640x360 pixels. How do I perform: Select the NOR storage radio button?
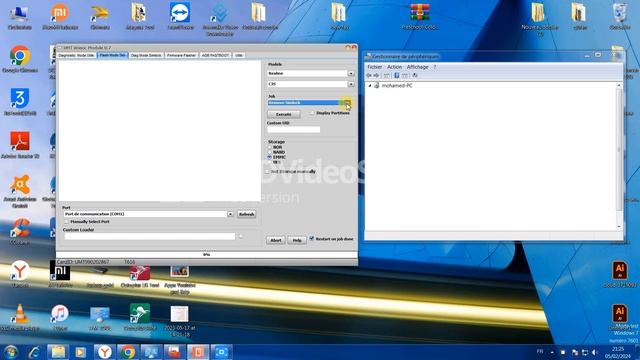pyautogui.click(x=269, y=147)
